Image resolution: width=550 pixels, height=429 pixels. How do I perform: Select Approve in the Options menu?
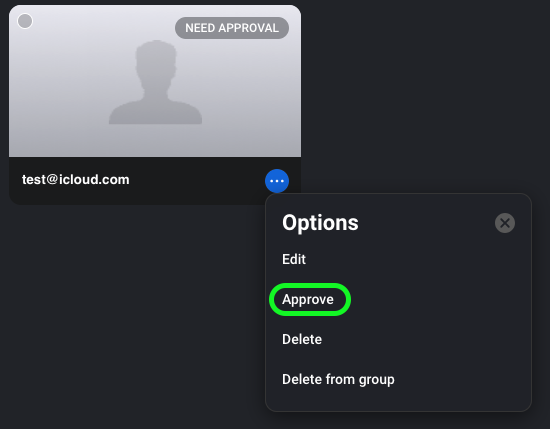308,300
